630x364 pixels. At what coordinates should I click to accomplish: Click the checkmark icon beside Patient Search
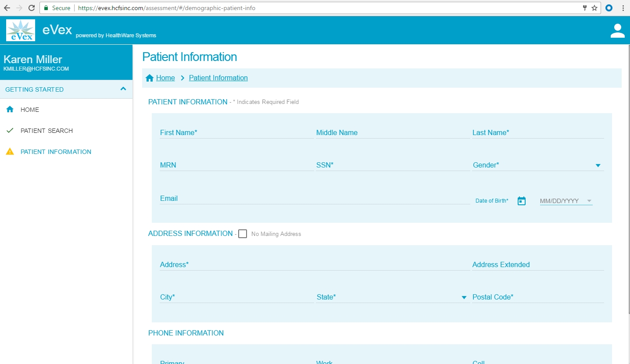[x=10, y=131]
